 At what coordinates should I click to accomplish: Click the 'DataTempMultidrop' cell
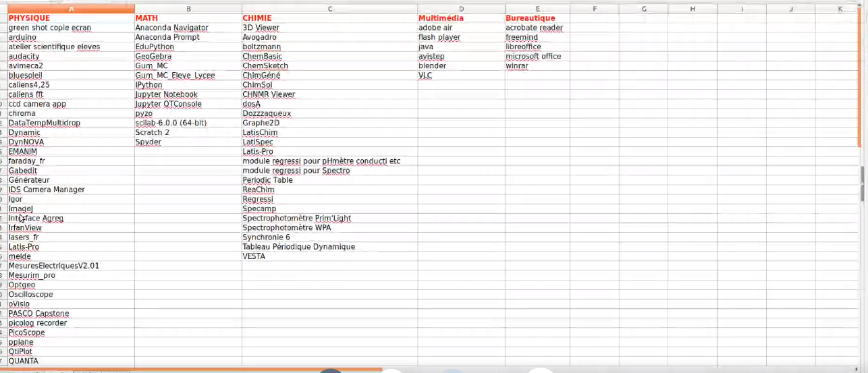pos(71,123)
